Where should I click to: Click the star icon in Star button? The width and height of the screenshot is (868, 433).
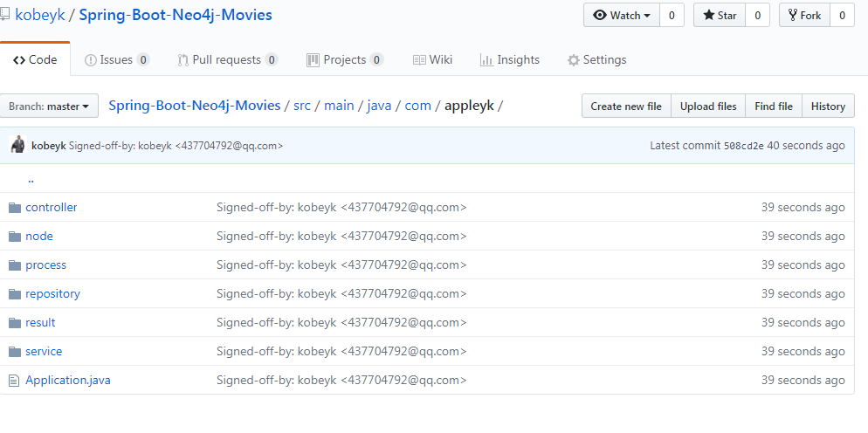point(708,15)
